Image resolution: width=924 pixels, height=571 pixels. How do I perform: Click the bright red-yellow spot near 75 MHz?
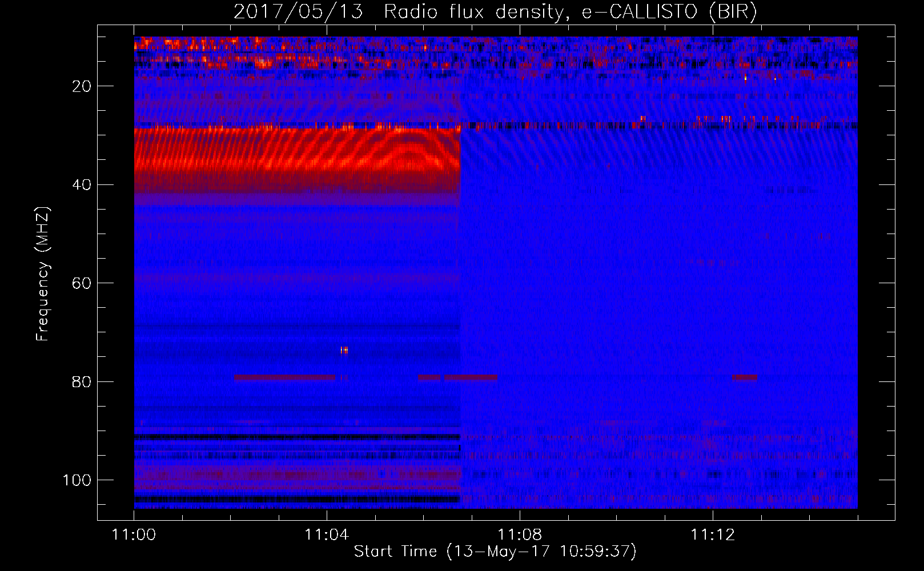click(344, 350)
